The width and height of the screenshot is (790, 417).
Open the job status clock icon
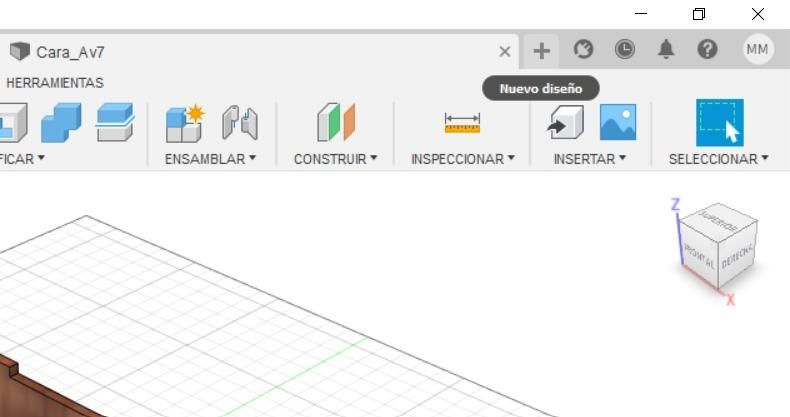pyautogui.click(x=625, y=49)
